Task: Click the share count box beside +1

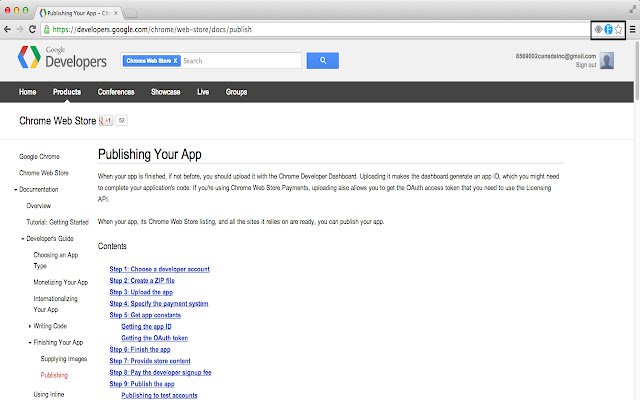Action: (x=122, y=120)
